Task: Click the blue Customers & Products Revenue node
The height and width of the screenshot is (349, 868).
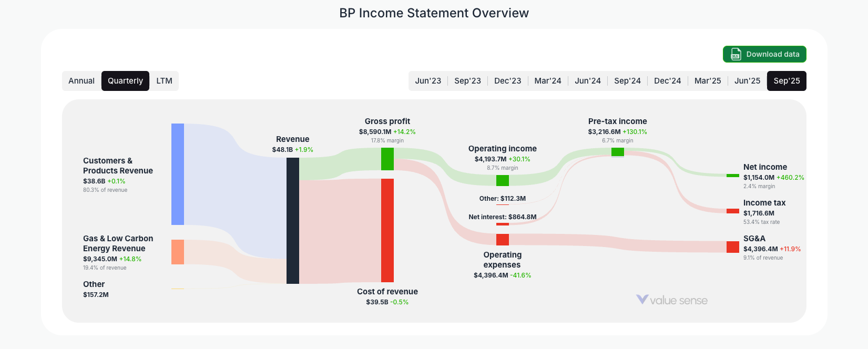Action: 177,173
